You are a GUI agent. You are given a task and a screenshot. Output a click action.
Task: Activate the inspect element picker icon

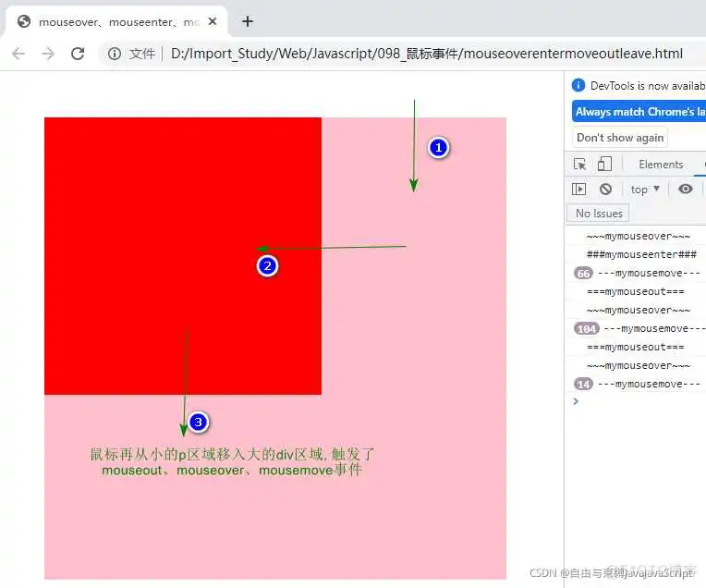[579, 164]
